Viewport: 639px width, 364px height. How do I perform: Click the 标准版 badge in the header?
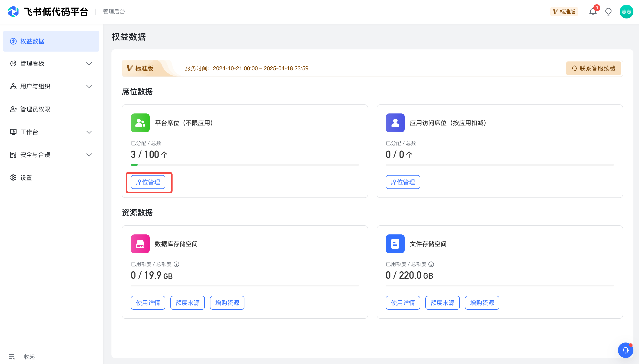tap(564, 12)
